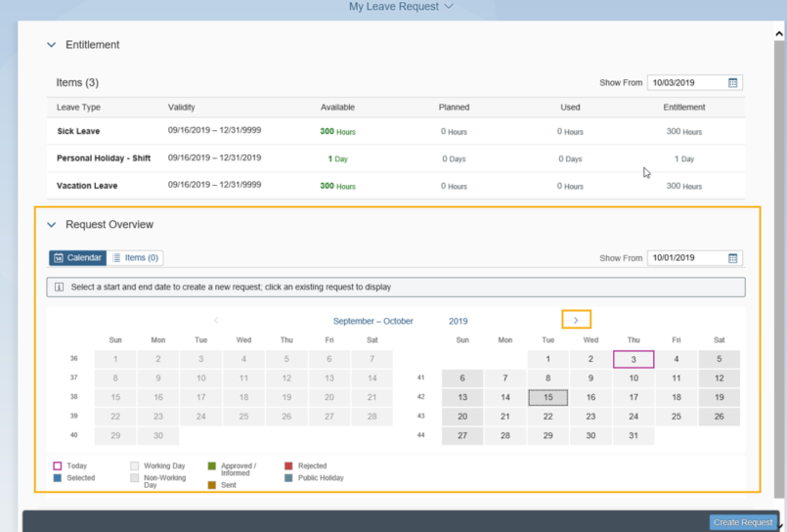Viewport: 787px width, 532px height.
Task: Collapse the Request Overview section
Action: (52, 225)
